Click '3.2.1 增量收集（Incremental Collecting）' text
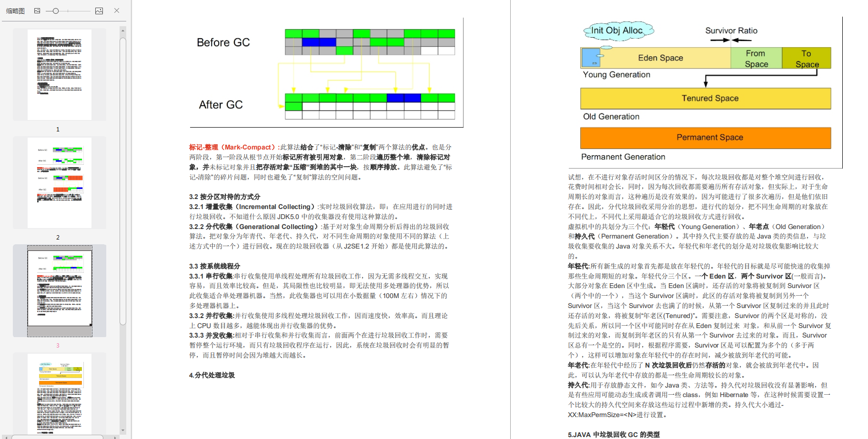The image size is (868, 439). coord(252,207)
